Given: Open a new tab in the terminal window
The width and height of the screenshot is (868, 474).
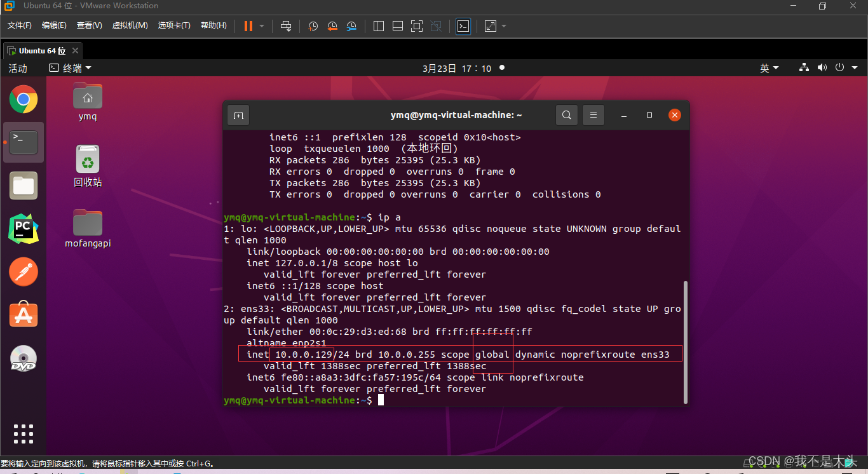Looking at the screenshot, I should click(238, 115).
